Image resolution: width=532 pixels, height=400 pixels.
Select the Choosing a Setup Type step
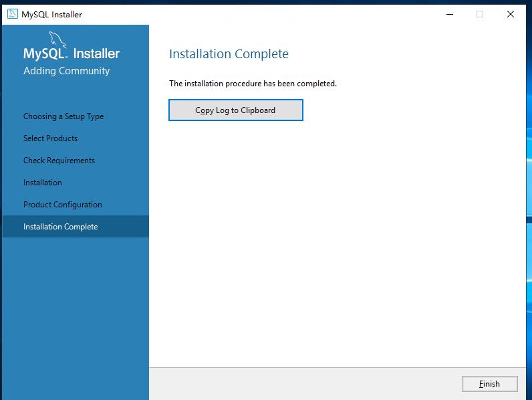63,116
